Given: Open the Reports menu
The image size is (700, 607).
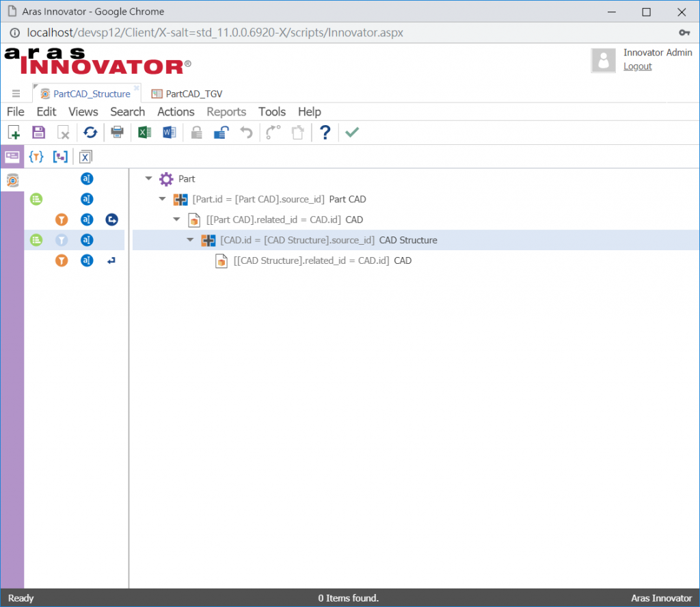Looking at the screenshot, I should pos(226,111).
